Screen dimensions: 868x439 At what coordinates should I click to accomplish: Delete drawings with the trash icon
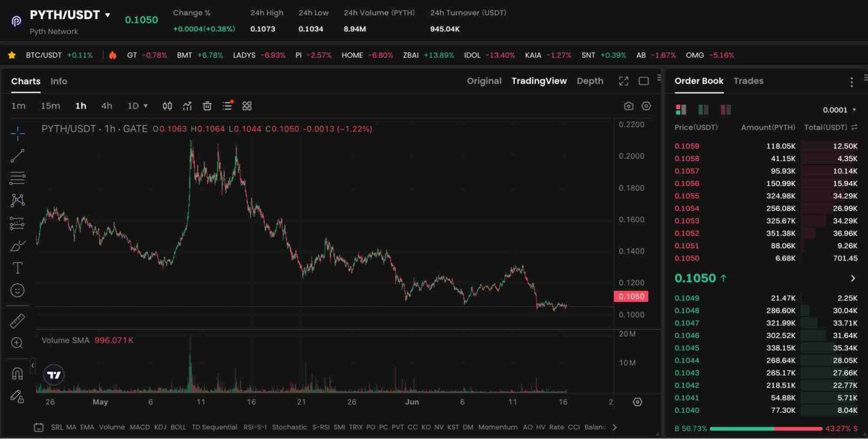207,106
